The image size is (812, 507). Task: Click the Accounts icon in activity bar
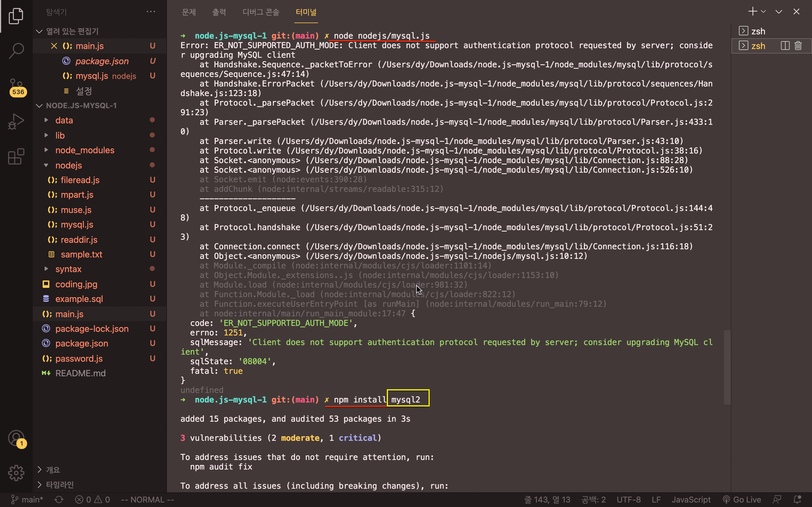(16, 438)
